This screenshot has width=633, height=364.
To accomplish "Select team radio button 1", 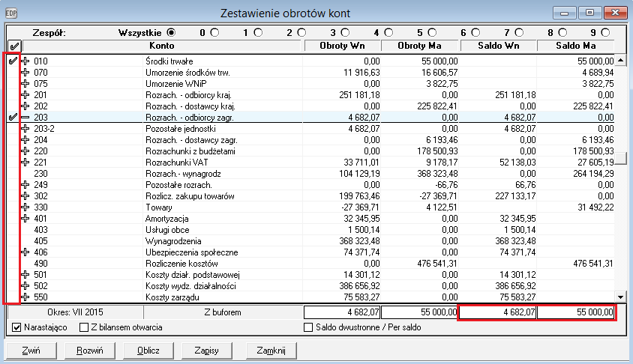I will click(258, 33).
